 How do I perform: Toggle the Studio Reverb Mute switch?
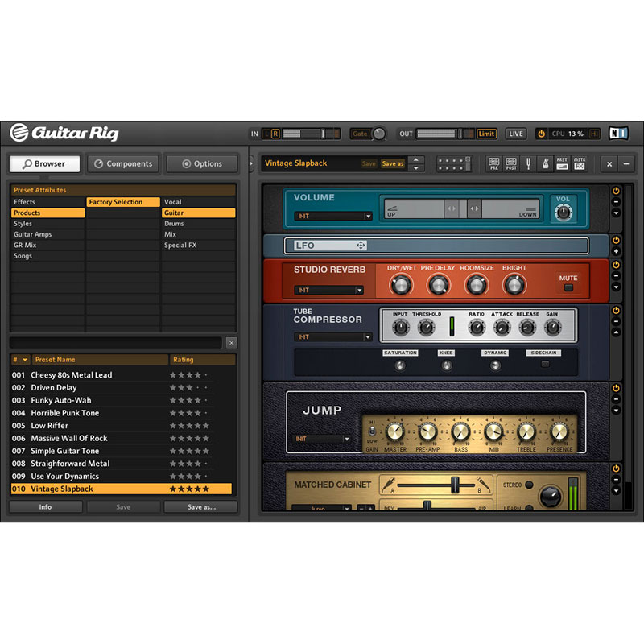pos(568,287)
